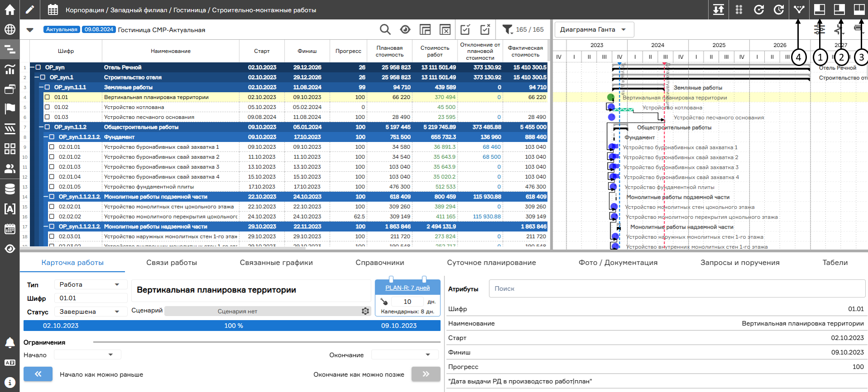This screenshot has height=392, width=868.
Task: Open the bracketed A sidebar icon
Action: (x=10, y=208)
